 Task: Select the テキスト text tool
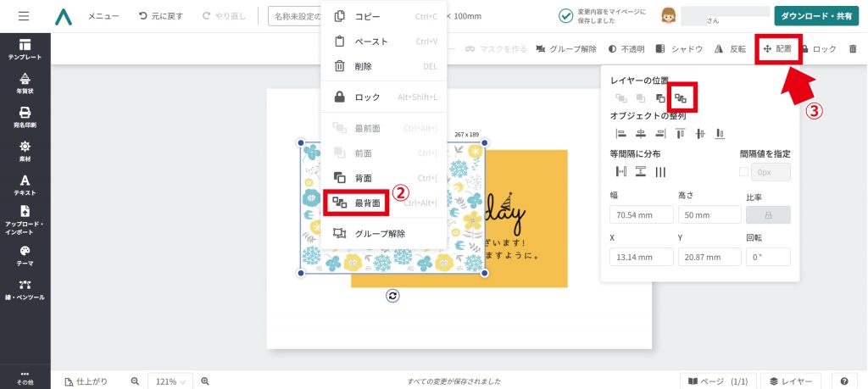point(25,185)
